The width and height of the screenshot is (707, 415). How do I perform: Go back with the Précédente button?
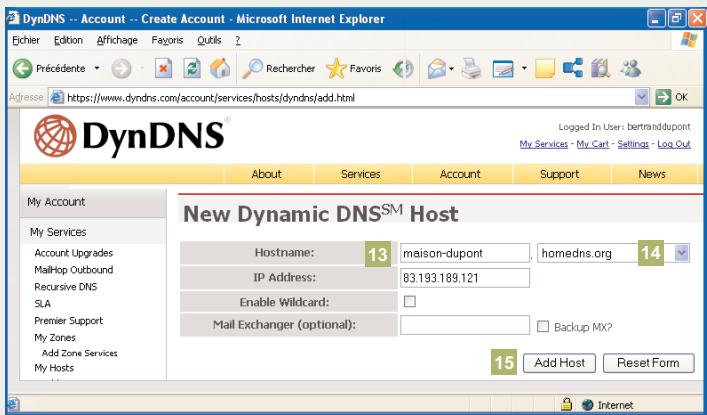pyautogui.click(x=49, y=69)
